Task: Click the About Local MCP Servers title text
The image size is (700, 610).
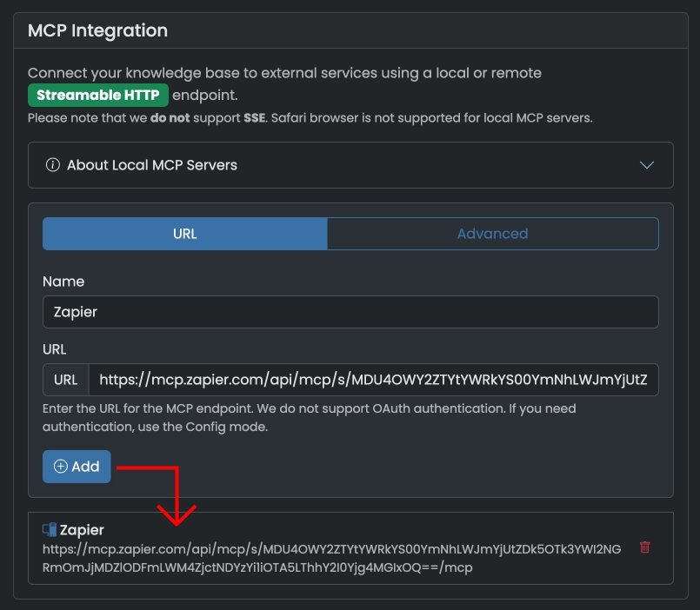Action: click(152, 165)
